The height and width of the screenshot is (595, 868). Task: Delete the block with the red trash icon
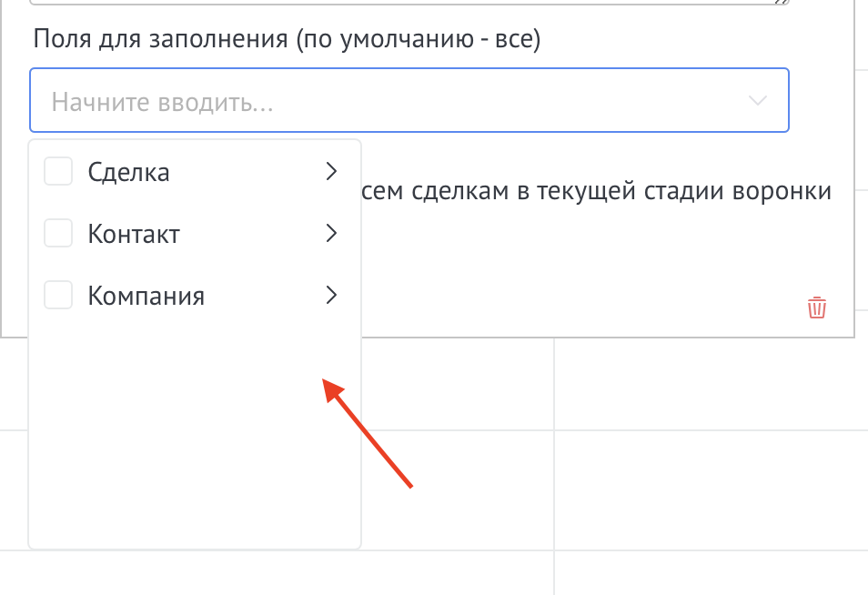(x=817, y=308)
